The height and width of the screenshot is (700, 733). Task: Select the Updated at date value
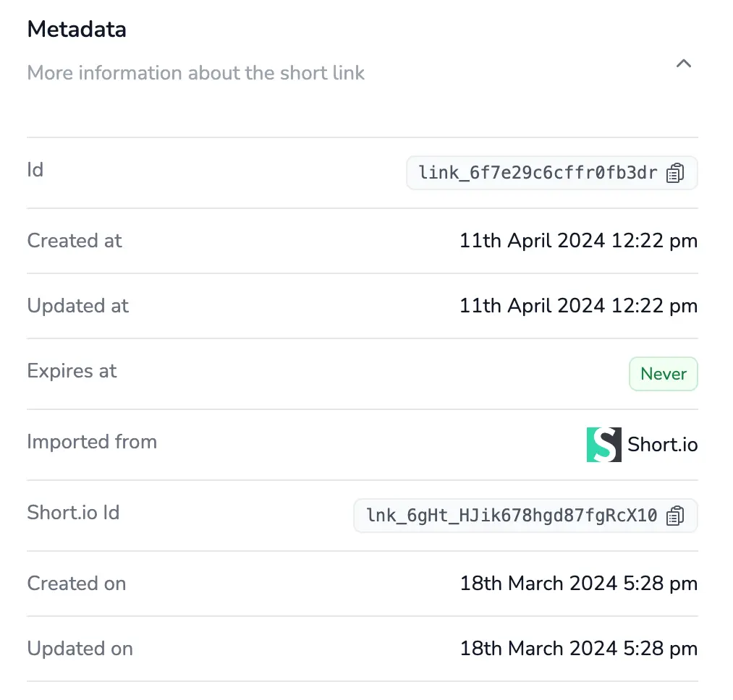(579, 305)
